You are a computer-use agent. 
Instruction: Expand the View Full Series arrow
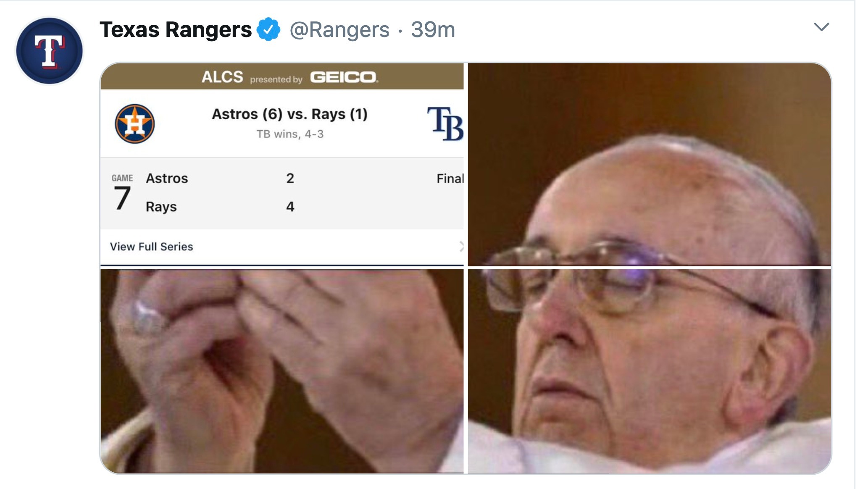pyautogui.click(x=461, y=247)
